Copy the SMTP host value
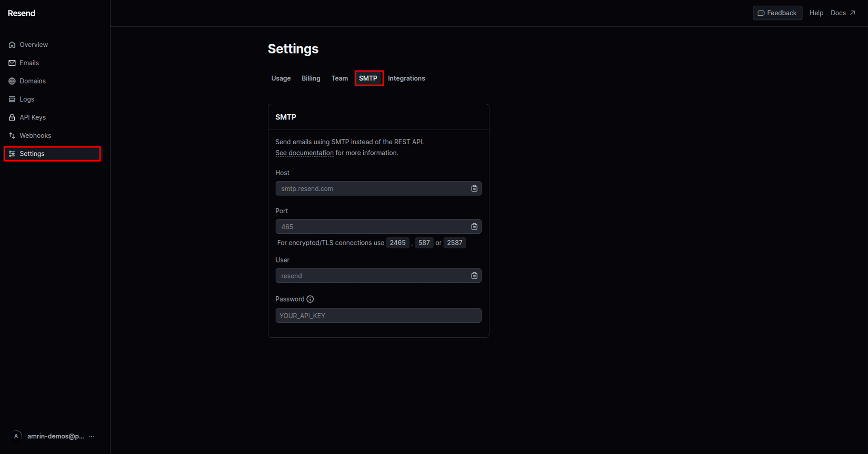Image resolution: width=868 pixels, height=454 pixels. (x=474, y=188)
